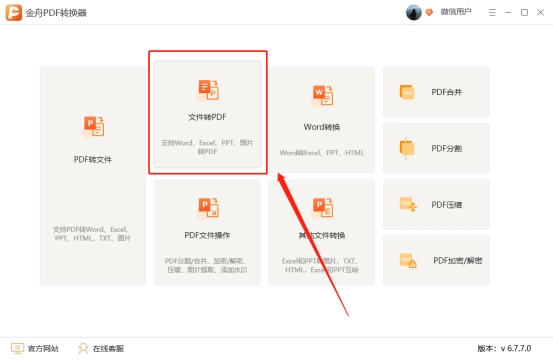Click the version v 6.7.7.0 text
The width and height of the screenshot is (553, 360).
tap(504, 349)
